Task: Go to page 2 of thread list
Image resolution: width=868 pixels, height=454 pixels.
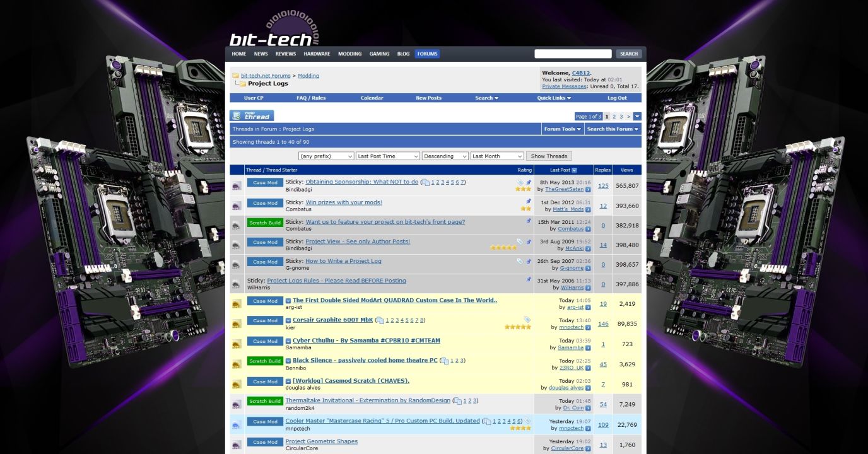Action: tap(614, 117)
